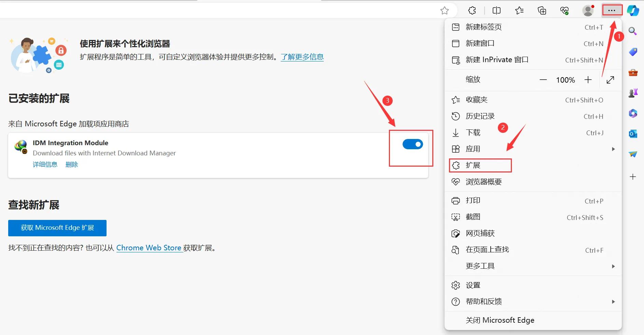Viewport: 644px width, 335px height.
Task: Select 新建 InPrivate 窗口 menu item
Action: click(x=533, y=60)
